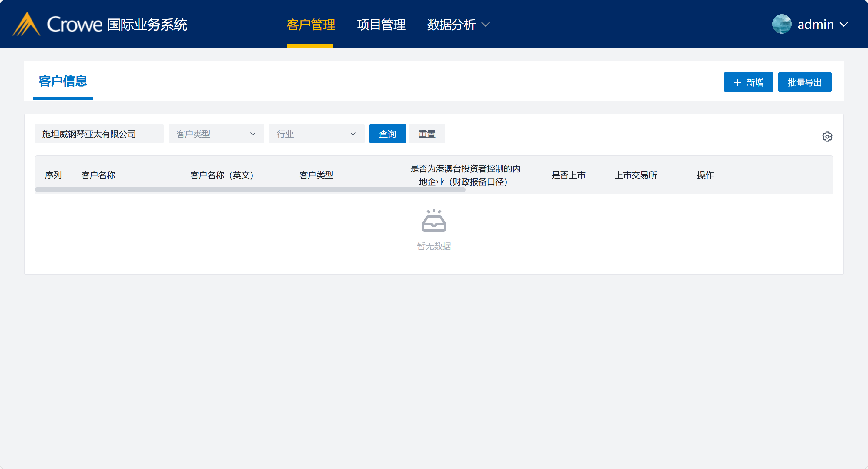868x469 pixels.
Task: Select the 客户信息 tab
Action: point(63,81)
